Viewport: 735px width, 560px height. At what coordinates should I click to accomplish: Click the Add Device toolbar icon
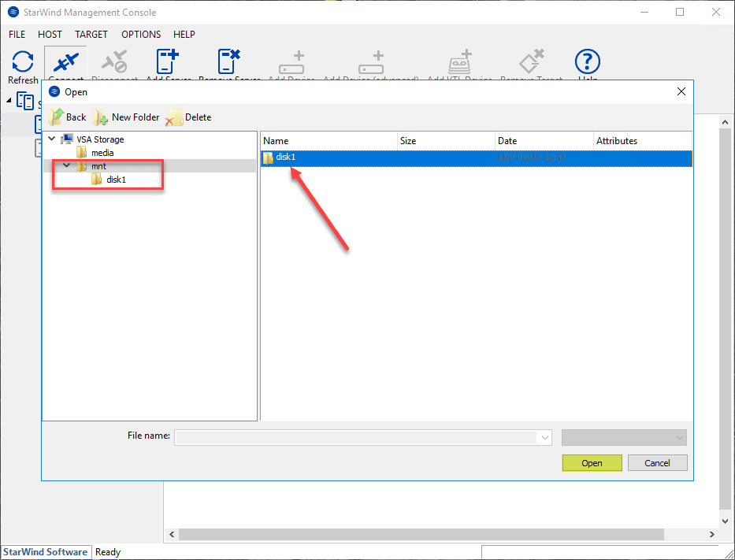pyautogui.click(x=291, y=62)
